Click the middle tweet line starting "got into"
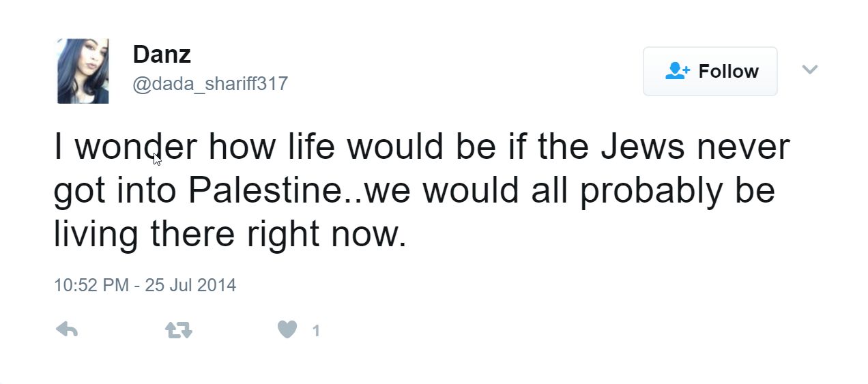Screen dimensions: 868x384 click(414, 190)
